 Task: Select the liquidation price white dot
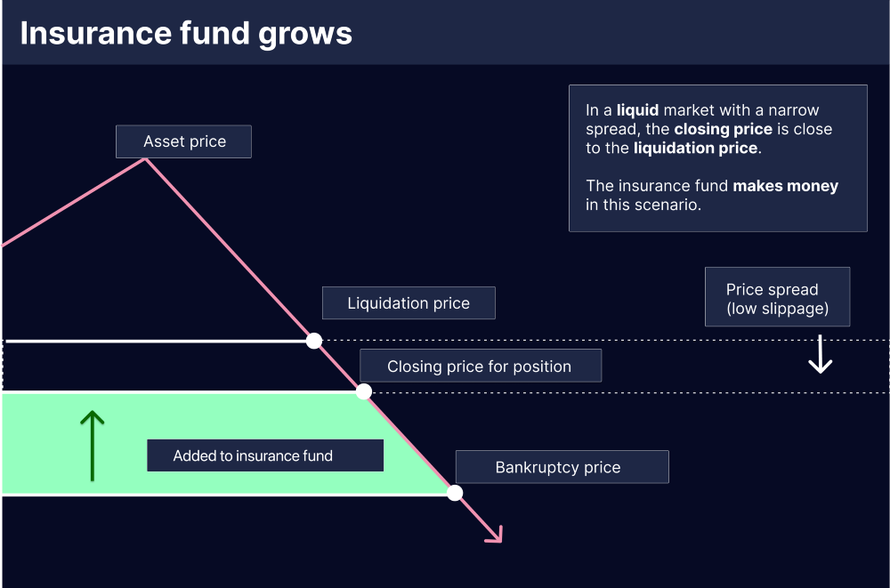[x=314, y=341]
